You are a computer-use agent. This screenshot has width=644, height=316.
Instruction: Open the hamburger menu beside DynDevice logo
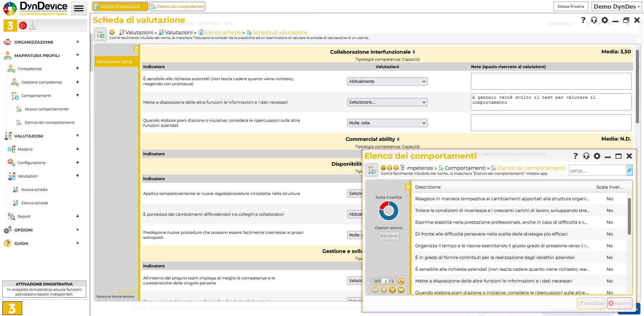79,8
